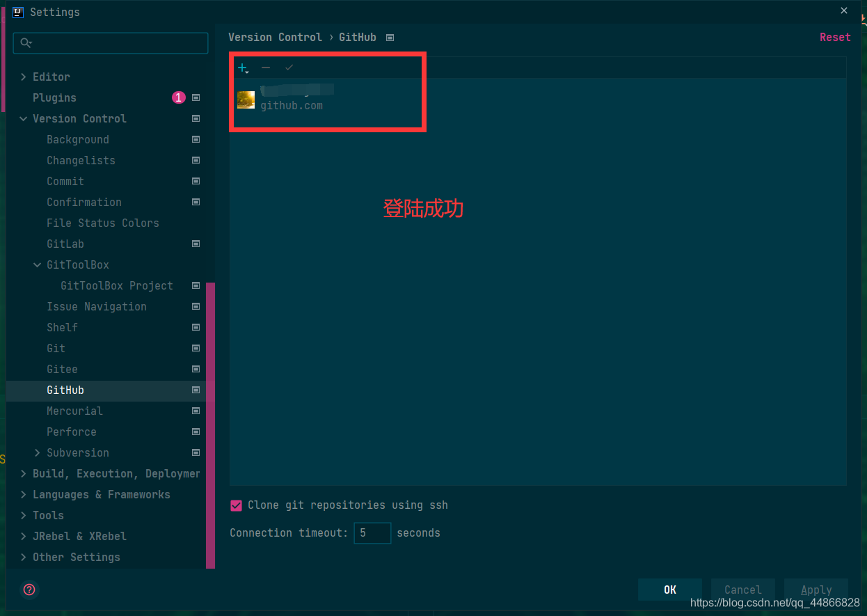Select the Shelf settings item
The image size is (867, 616).
62,328
